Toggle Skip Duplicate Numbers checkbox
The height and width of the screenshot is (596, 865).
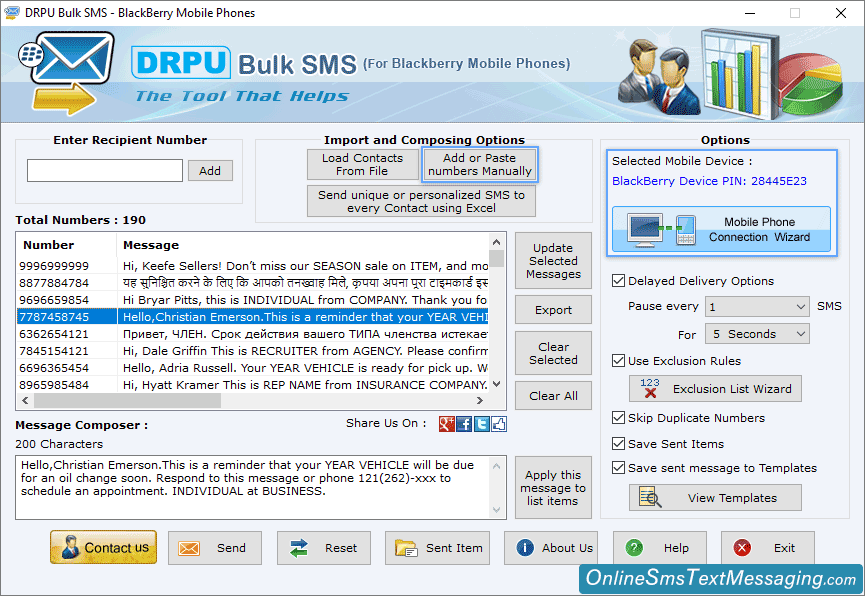click(618, 417)
